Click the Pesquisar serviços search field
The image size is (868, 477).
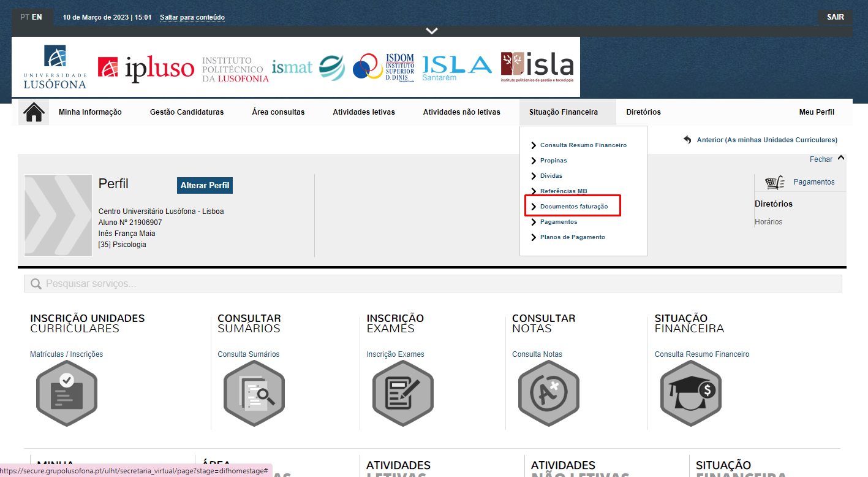coord(432,284)
